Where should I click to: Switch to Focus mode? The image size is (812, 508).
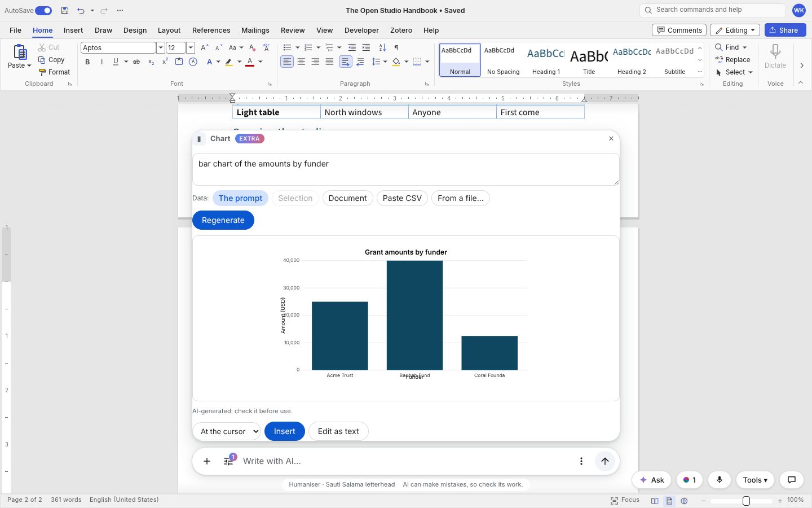(625, 500)
